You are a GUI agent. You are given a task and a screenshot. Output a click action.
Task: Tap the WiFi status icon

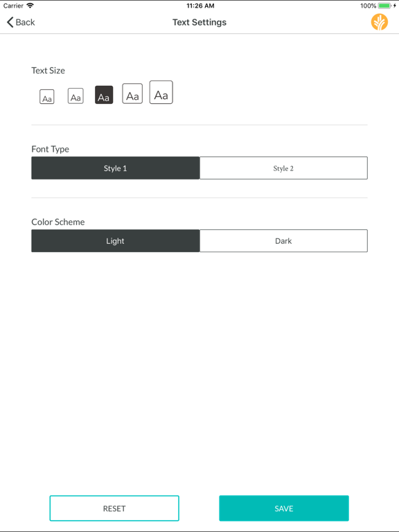(x=30, y=6)
